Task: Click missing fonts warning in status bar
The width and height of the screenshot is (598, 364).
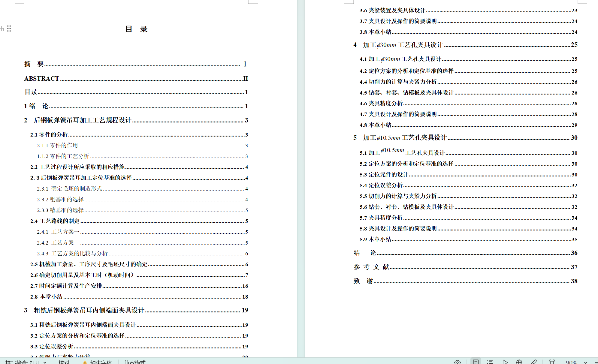Action: coord(98,362)
